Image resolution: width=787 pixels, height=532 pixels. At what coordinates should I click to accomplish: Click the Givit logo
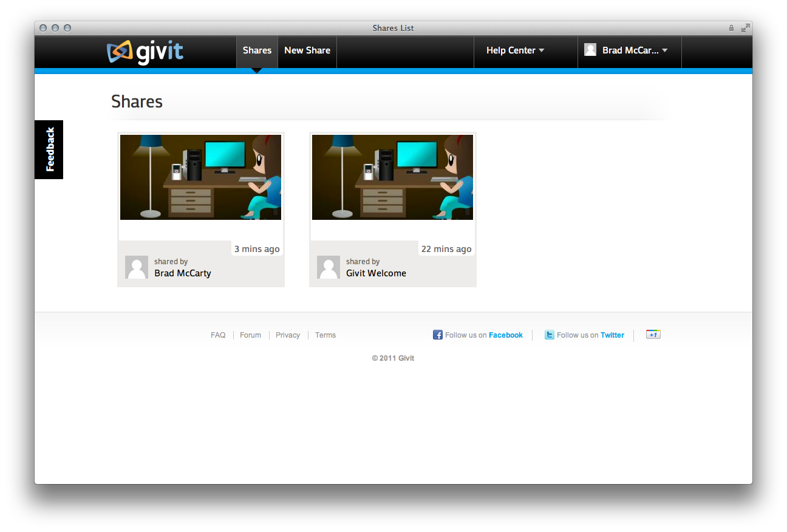click(145, 52)
